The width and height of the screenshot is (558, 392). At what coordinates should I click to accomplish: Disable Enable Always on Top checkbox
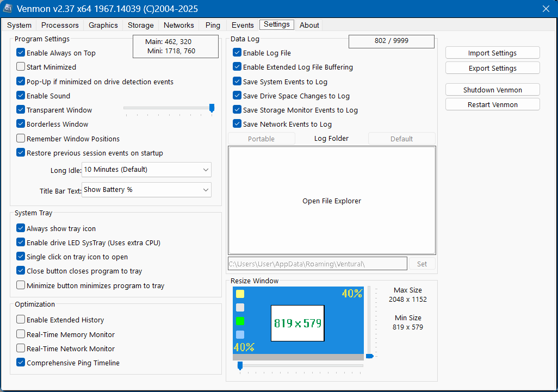tap(21, 53)
